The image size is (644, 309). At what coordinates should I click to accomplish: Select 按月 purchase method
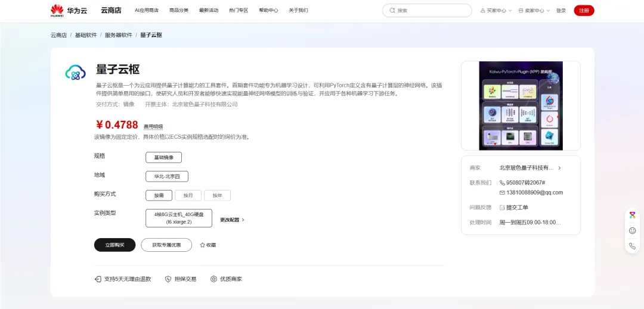(x=188, y=195)
